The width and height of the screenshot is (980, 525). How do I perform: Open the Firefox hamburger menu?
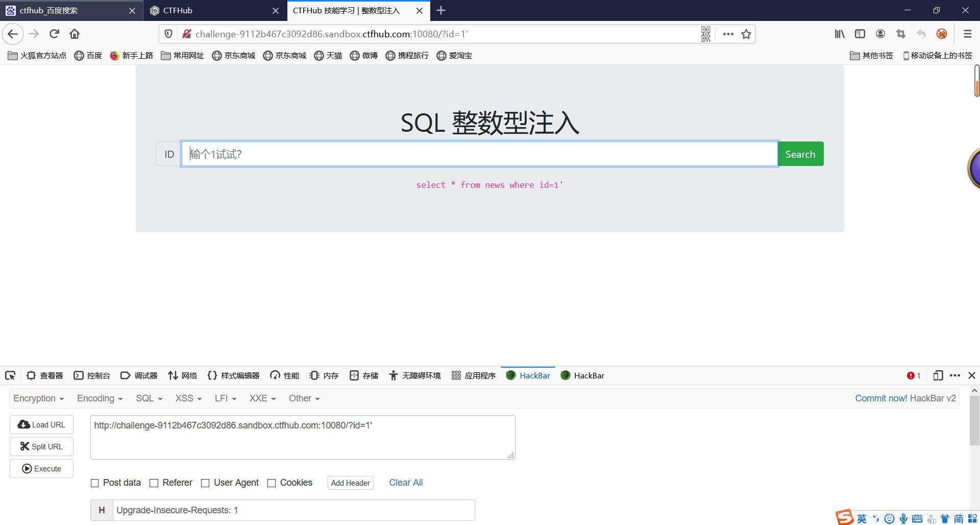point(967,34)
